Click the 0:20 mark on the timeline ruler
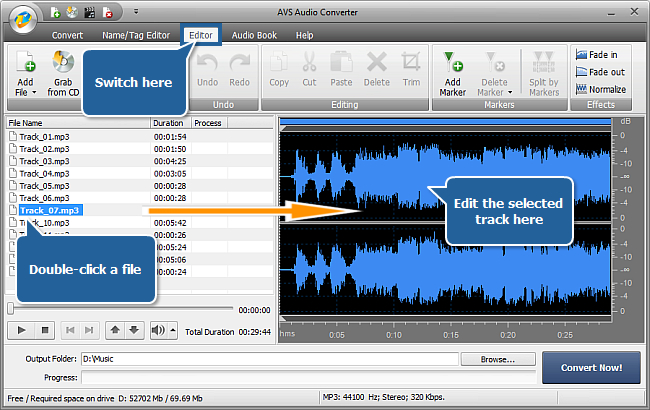650x410 pixels. [508, 335]
